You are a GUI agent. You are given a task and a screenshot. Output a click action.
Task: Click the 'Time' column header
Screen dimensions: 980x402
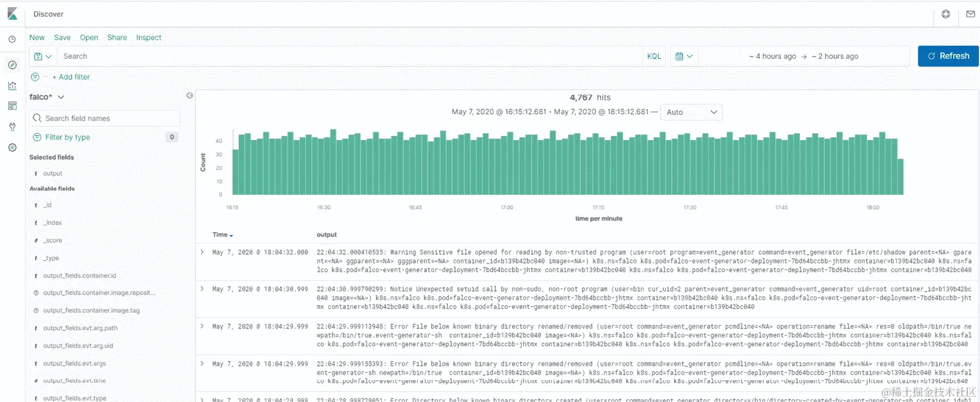tap(220, 235)
